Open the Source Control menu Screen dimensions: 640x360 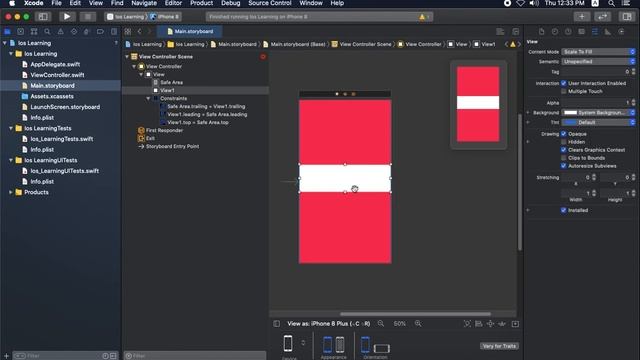270,3
